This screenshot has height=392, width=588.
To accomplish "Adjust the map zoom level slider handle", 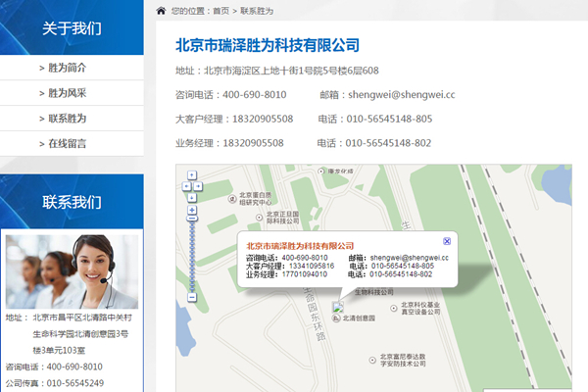I will (x=192, y=219).
